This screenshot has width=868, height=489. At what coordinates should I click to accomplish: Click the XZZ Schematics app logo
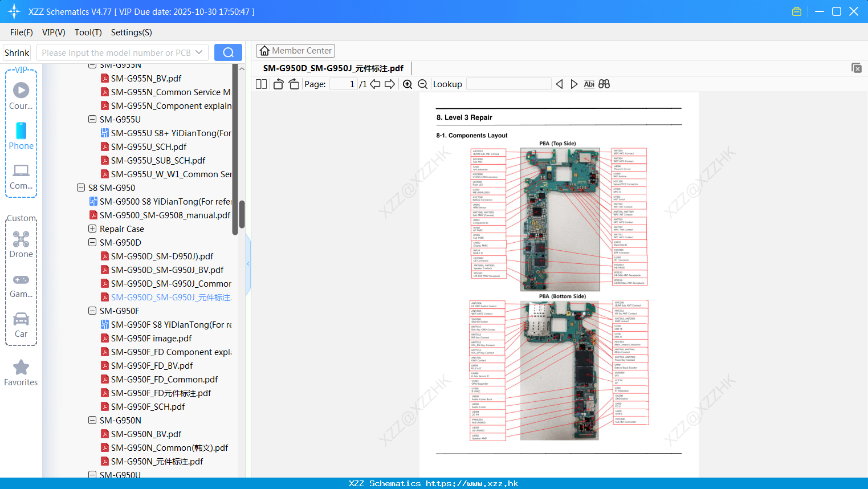pos(14,11)
